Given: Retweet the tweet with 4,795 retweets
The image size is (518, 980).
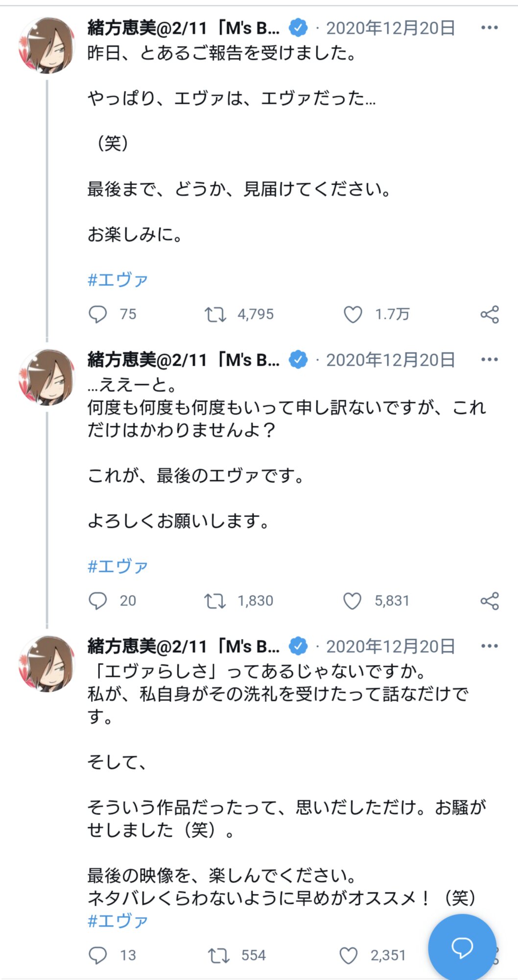Looking at the screenshot, I should click(x=215, y=314).
